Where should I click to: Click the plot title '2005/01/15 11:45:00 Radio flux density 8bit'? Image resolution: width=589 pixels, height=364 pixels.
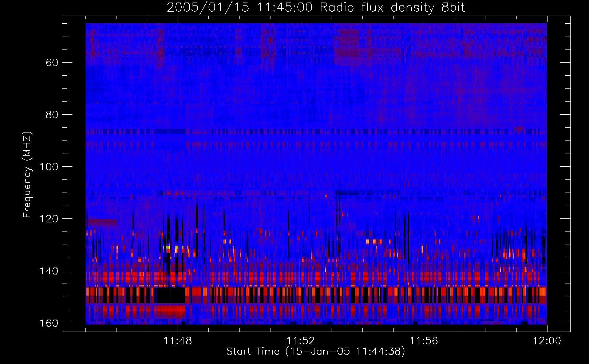click(316, 8)
